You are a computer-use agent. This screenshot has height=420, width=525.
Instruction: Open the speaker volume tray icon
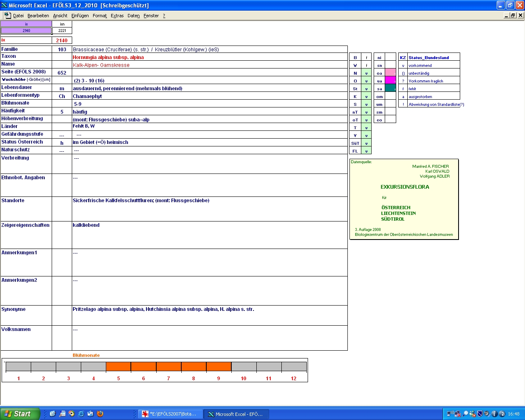pos(487,414)
